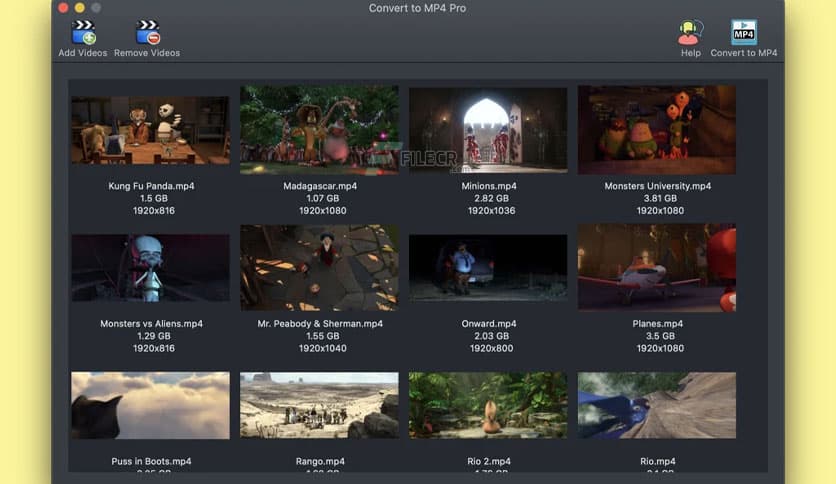Click the 1.29 GB size text
This screenshot has height=484, width=836.
coord(154,336)
